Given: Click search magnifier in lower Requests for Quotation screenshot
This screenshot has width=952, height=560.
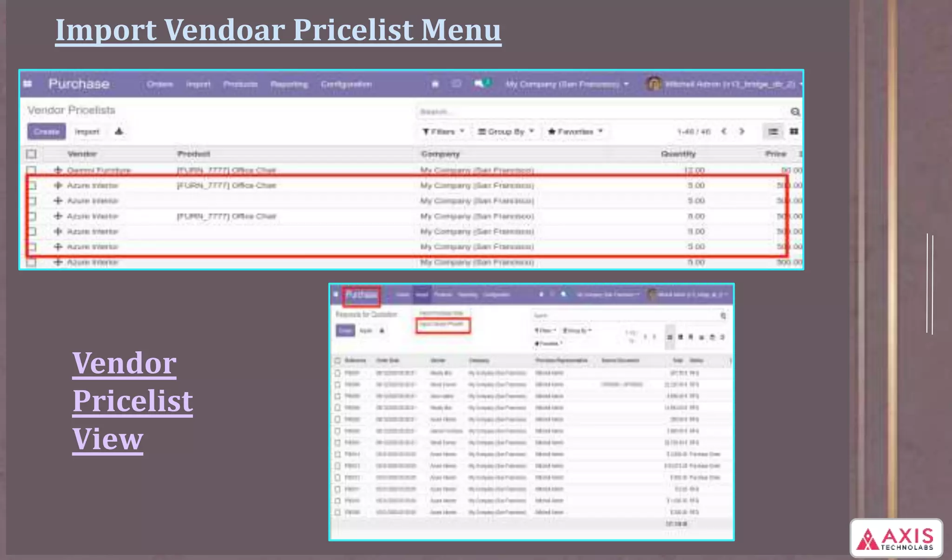Looking at the screenshot, I should pos(723,316).
